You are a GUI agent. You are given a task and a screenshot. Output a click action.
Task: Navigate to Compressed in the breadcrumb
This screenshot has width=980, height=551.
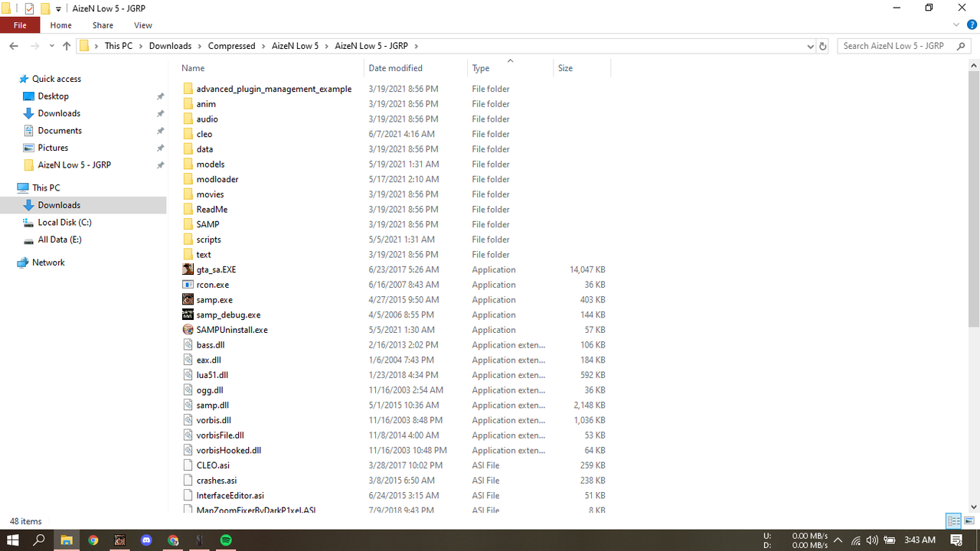tap(231, 46)
